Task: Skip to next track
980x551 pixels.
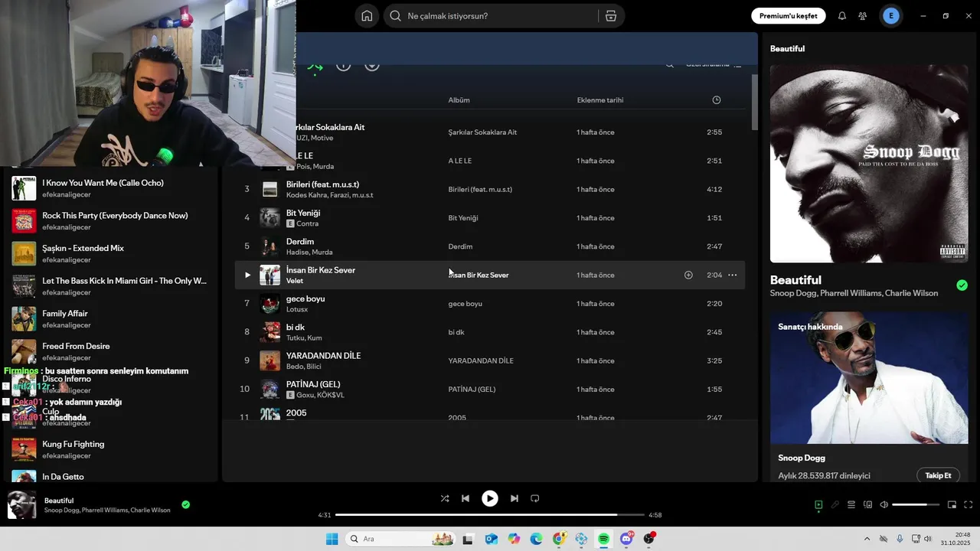Action: [514, 498]
